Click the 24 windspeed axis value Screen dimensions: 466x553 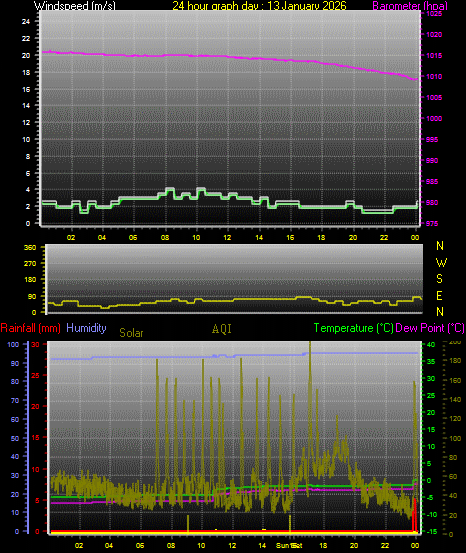26,22
